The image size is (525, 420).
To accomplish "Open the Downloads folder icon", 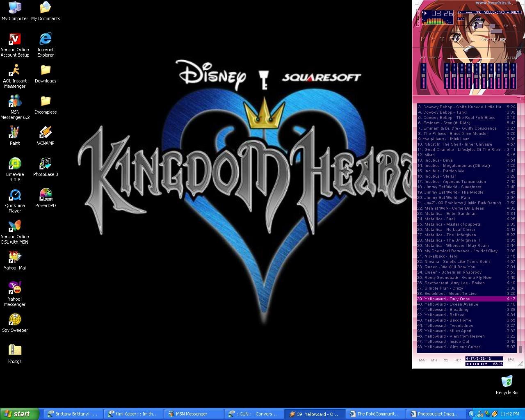I will [x=46, y=74].
